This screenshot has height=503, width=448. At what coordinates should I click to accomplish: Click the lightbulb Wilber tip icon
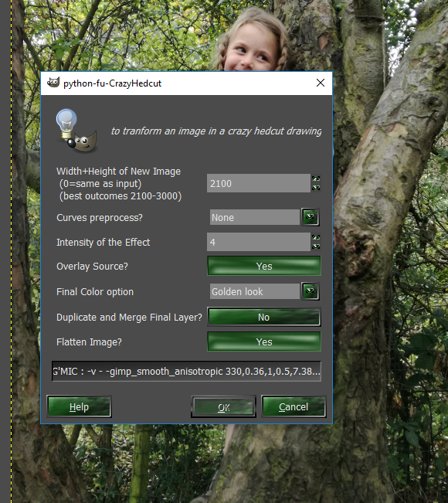coord(76,131)
